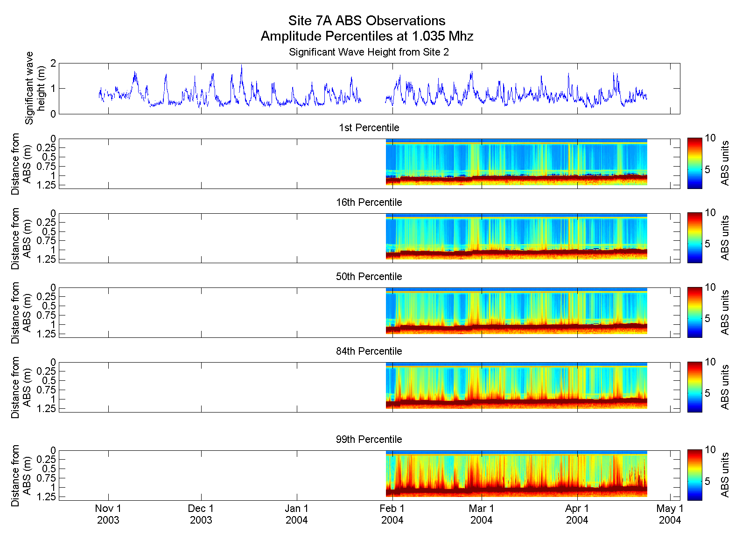Click the 'Nov 1 2003' date label

click(108, 514)
